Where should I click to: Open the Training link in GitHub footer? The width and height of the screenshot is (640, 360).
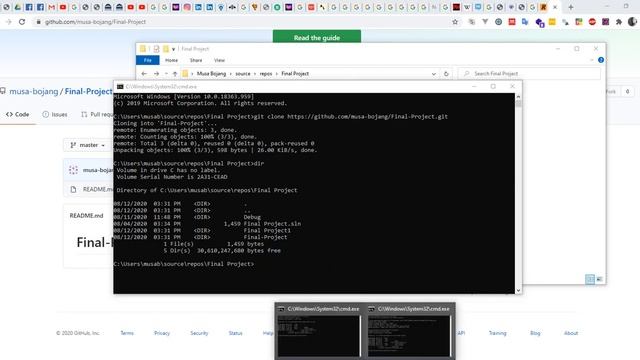(x=498, y=333)
